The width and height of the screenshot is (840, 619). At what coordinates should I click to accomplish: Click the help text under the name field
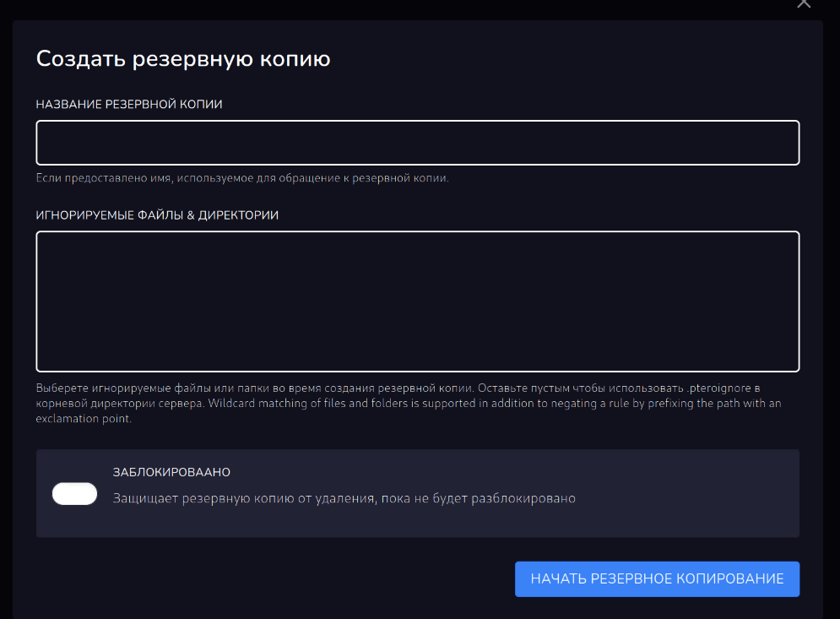pos(241,178)
